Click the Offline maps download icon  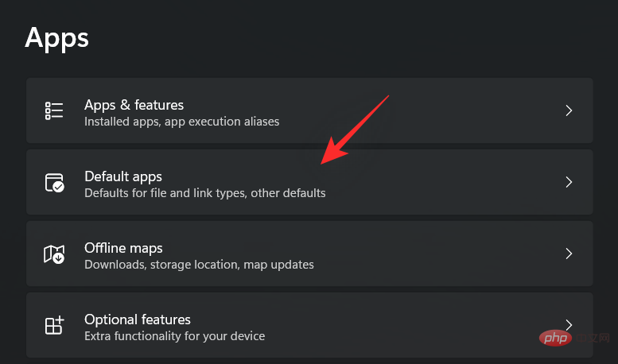(54, 254)
